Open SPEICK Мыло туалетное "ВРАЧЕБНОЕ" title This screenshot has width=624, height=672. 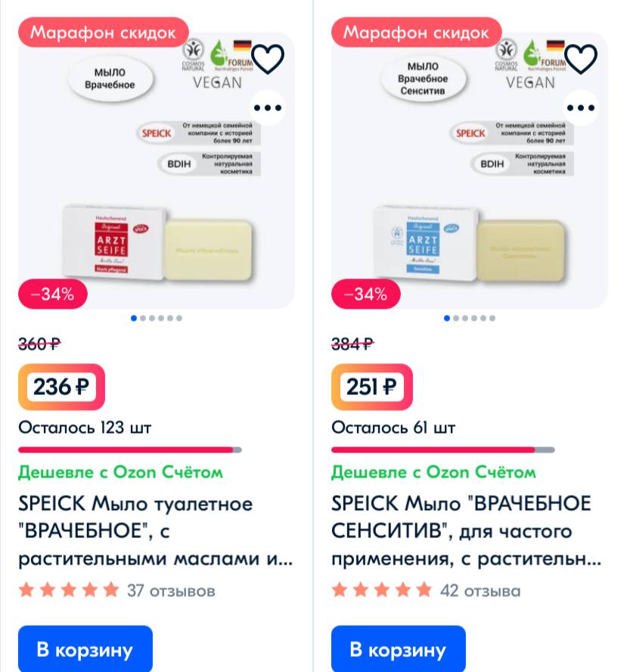pos(156,530)
